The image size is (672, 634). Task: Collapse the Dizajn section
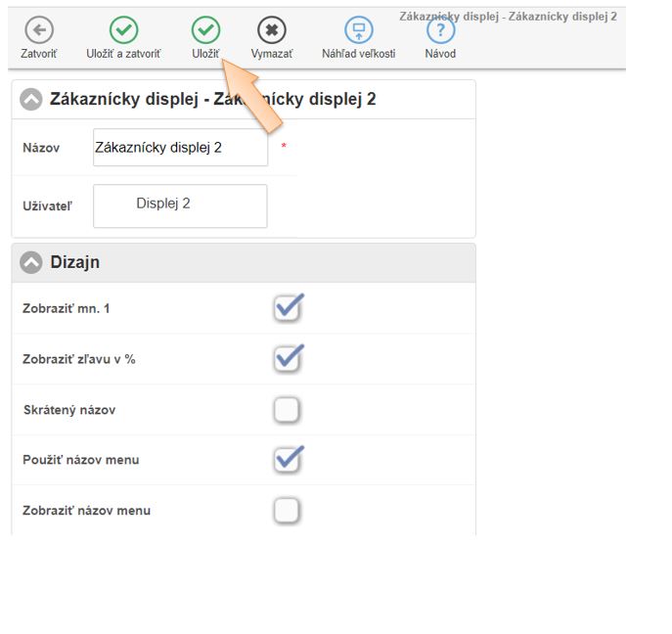pos(31,262)
